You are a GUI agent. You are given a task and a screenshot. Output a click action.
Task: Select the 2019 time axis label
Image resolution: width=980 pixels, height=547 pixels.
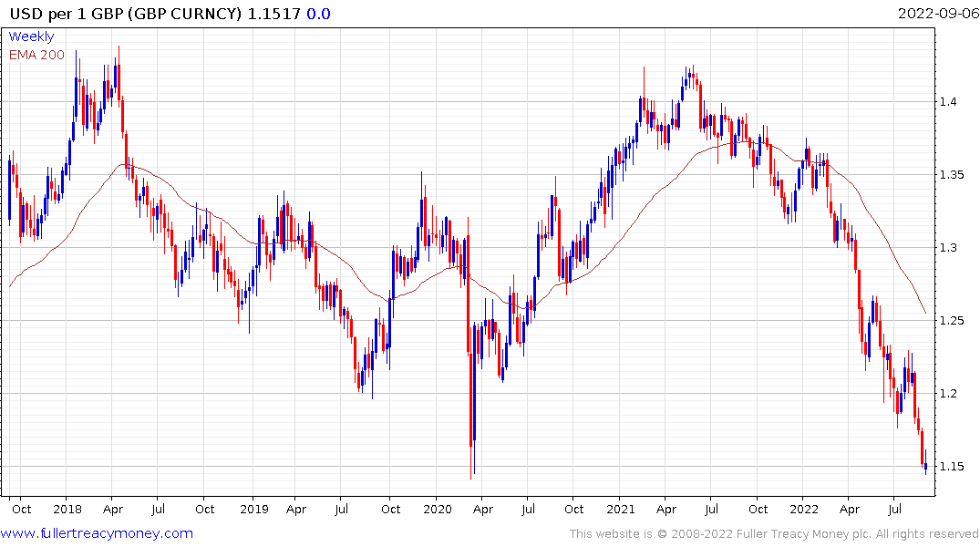(x=254, y=509)
